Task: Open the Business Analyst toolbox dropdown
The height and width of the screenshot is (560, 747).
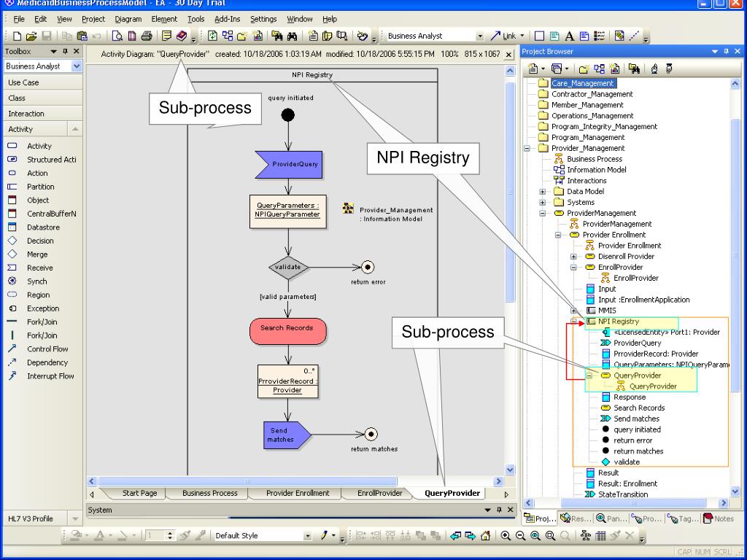Action: (x=77, y=66)
